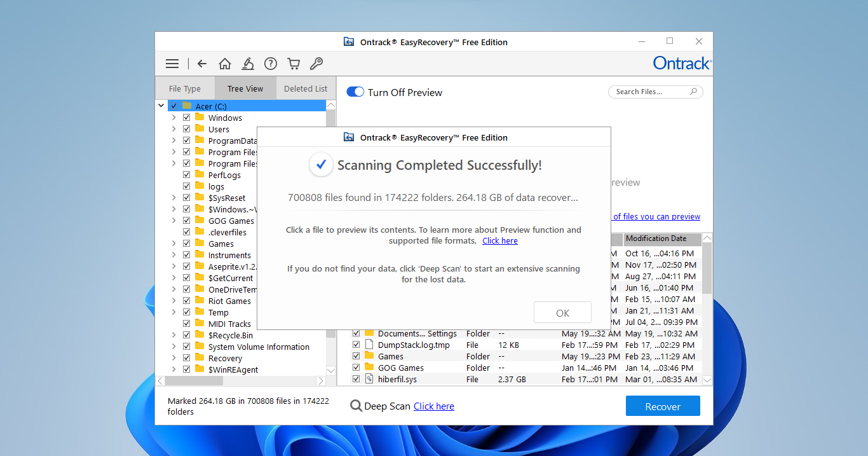This screenshot has height=456, width=868.
Task: Click the Instruments folder icon
Action: pyautogui.click(x=200, y=255)
